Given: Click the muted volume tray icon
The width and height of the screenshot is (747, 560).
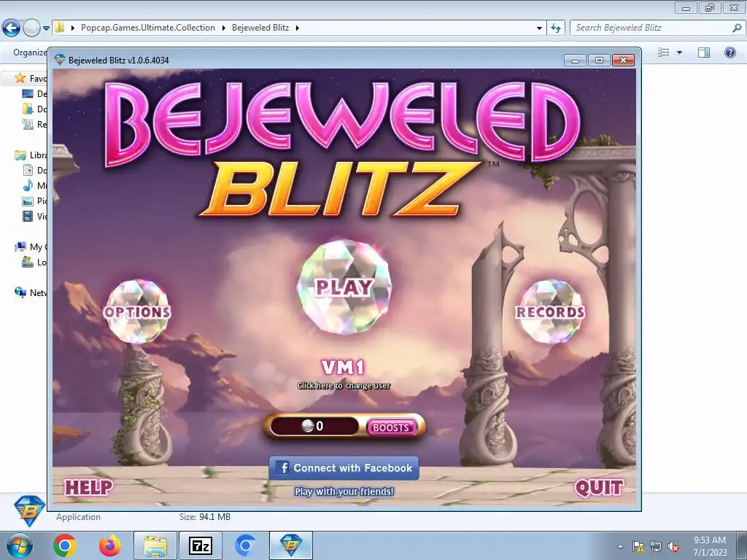Looking at the screenshot, I should click(673, 546).
